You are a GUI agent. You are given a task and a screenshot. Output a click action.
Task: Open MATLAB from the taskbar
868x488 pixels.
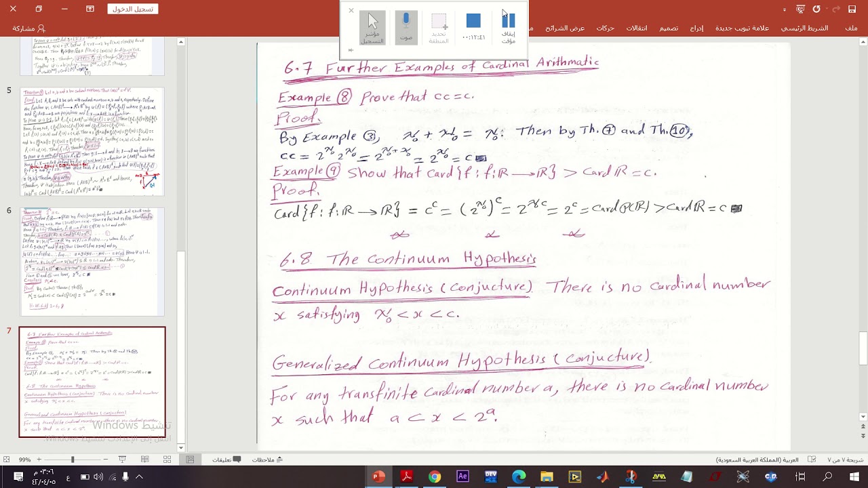(602, 476)
